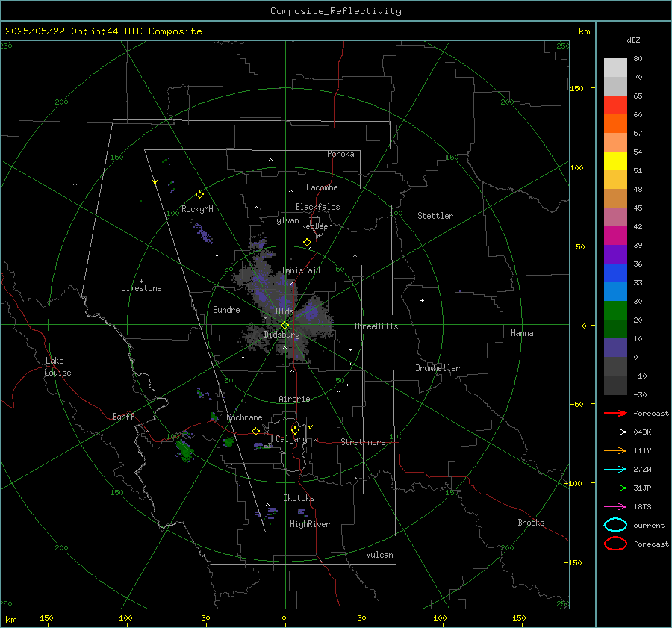
Task: Click the Composite_Reflectivity title
Action: coord(335,11)
